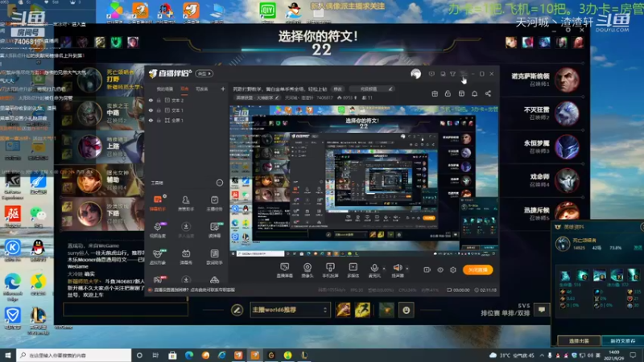Show hidden system tray icons
The height and width of the screenshot is (362, 644).
click(542, 355)
